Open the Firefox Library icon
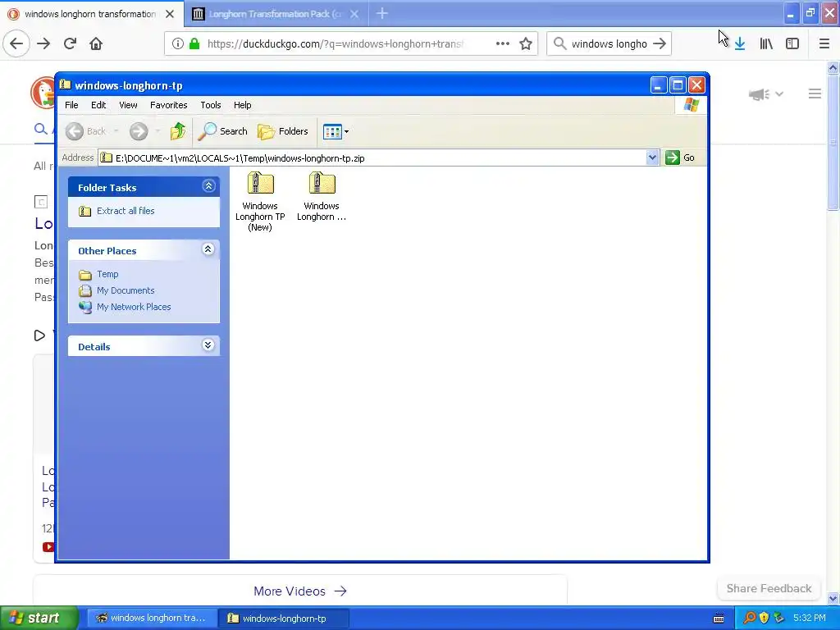 (766, 44)
